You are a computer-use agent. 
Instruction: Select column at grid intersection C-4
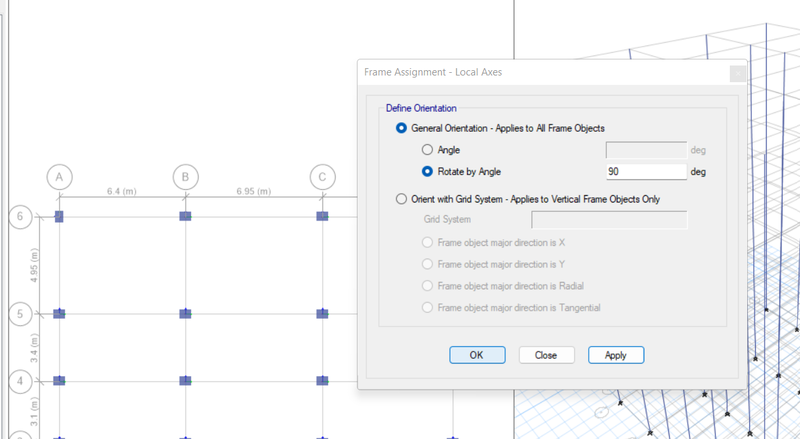[322, 381]
